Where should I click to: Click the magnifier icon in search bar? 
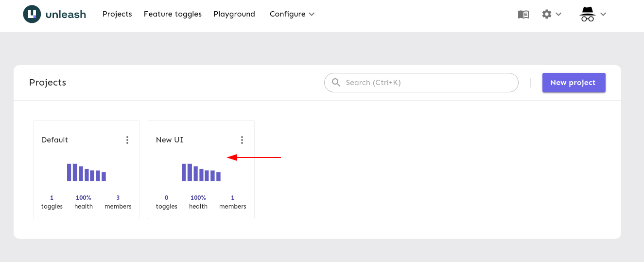[x=336, y=83]
